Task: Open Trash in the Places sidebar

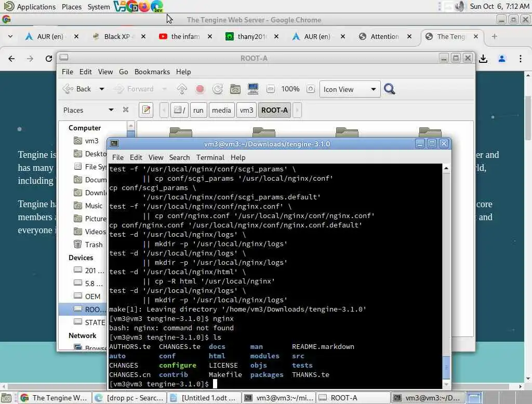Action: pyautogui.click(x=88, y=245)
